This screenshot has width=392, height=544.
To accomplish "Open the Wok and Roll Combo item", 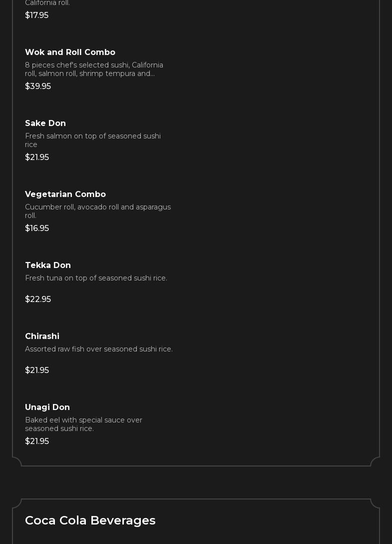I will pos(70,52).
